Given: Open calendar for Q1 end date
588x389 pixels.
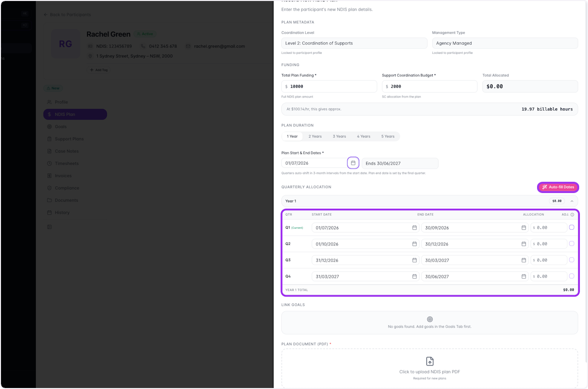Looking at the screenshot, I should (524, 228).
